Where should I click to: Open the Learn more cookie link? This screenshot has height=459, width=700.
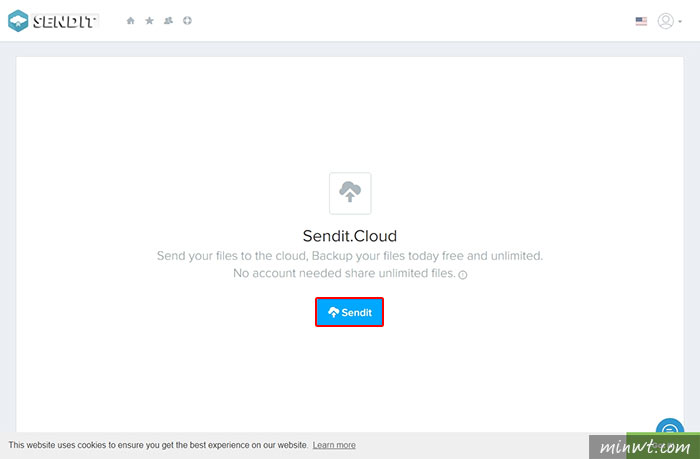tap(334, 445)
